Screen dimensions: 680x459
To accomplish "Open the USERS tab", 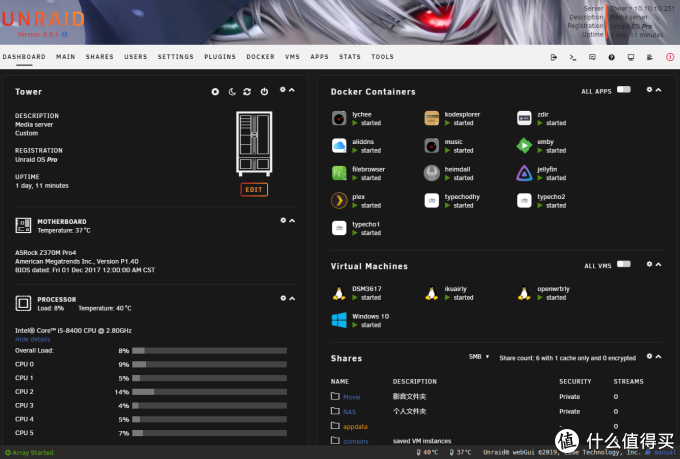I will [135, 57].
